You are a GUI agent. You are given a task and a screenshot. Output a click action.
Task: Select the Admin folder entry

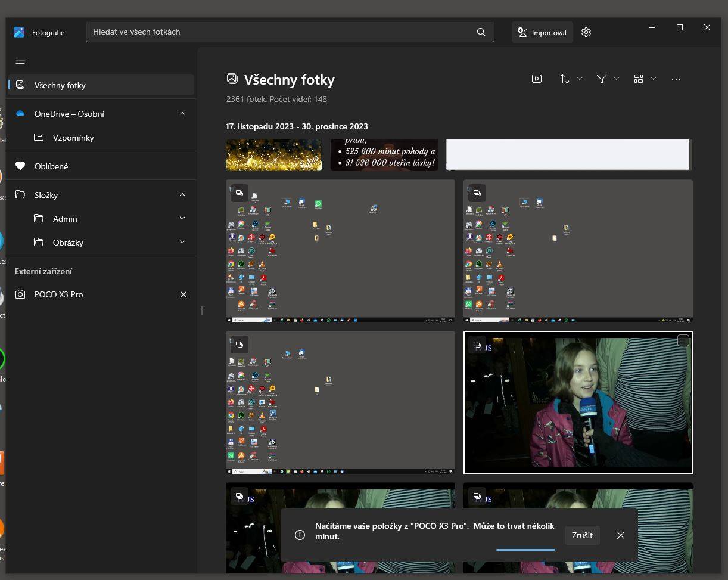[101, 218]
